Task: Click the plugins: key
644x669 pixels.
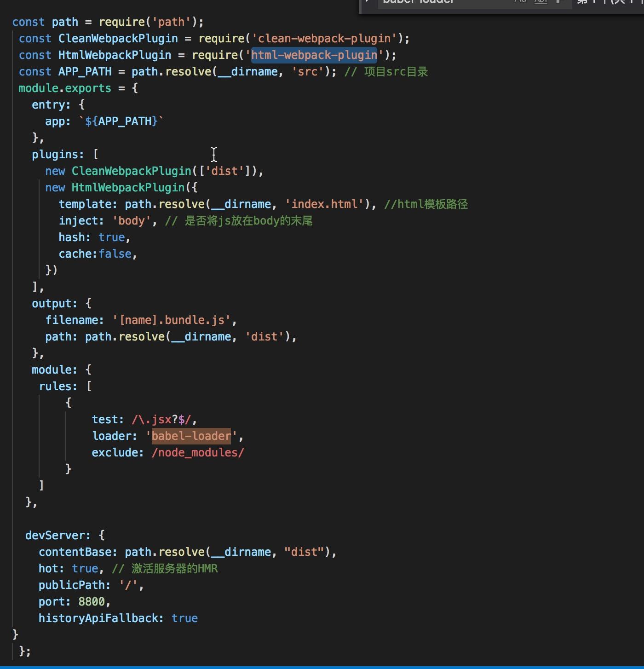Action: click(58, 155)
